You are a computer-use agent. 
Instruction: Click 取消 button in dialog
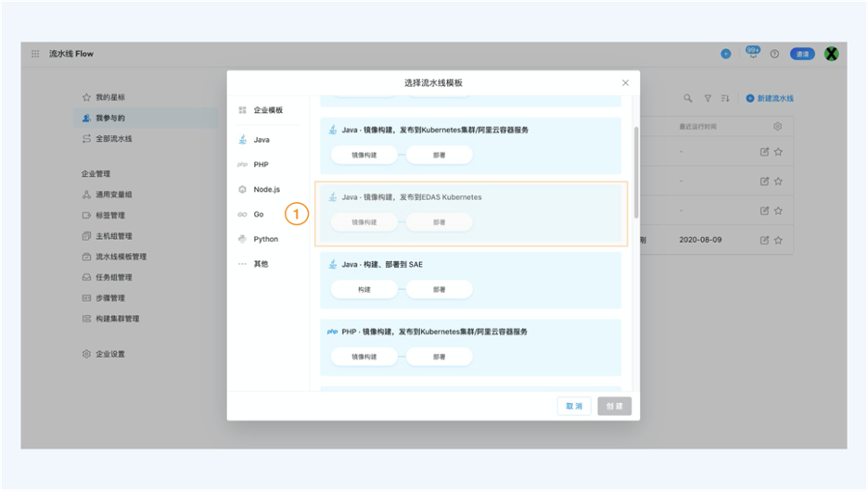574,407
